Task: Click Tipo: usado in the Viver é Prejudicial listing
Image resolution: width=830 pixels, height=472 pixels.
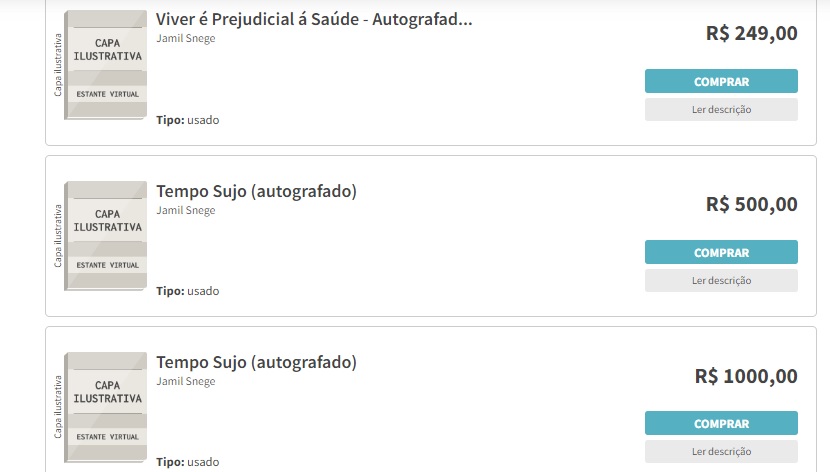Action: (x=188, y=120)
